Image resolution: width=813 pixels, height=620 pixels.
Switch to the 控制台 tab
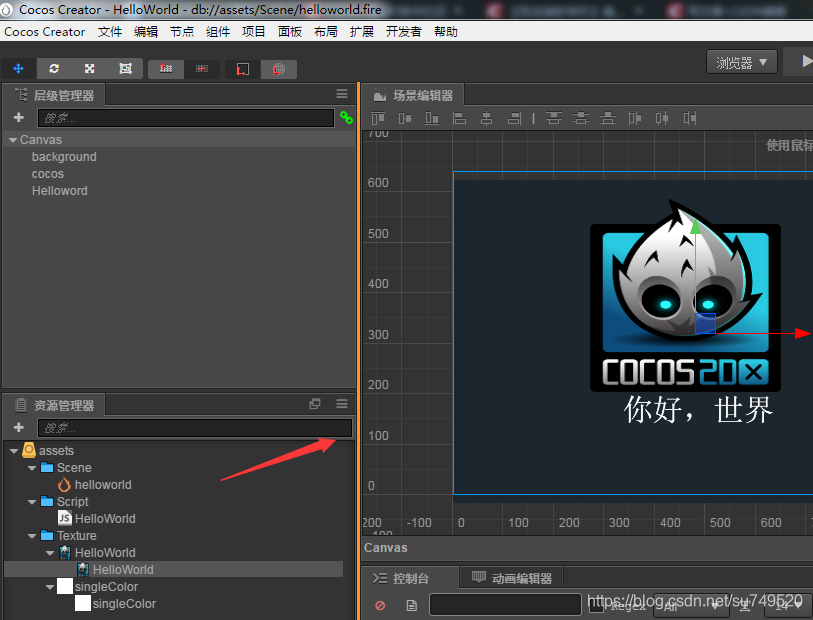point(410,578)
